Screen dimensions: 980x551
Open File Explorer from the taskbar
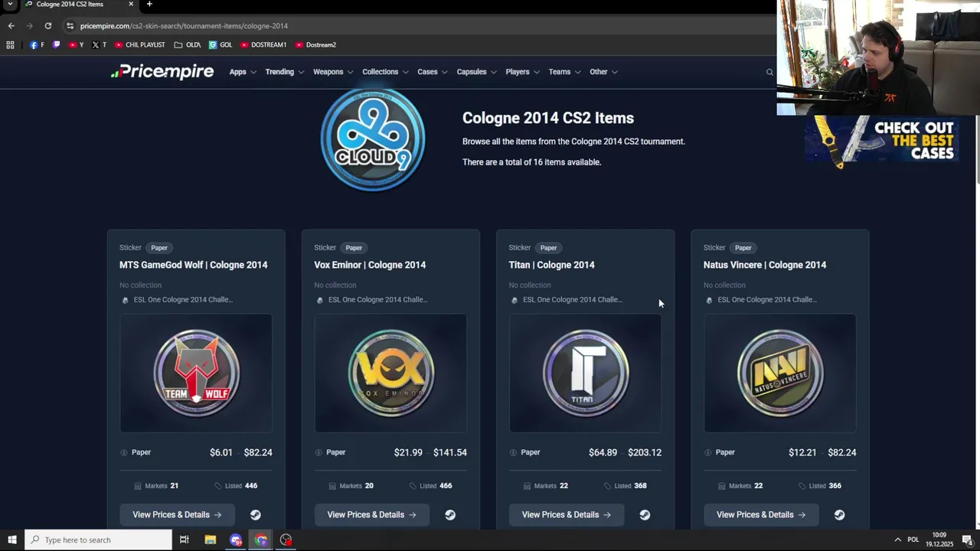(x=211, y=540)
